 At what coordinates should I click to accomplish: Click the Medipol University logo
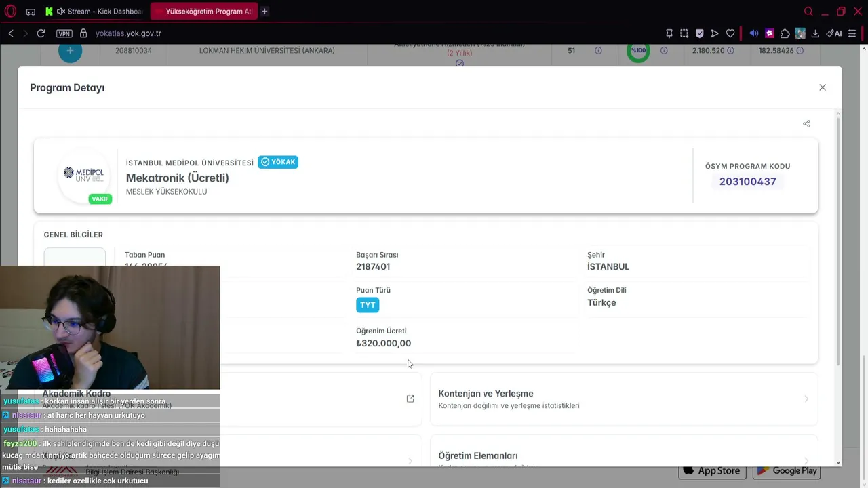click(83, 175)
